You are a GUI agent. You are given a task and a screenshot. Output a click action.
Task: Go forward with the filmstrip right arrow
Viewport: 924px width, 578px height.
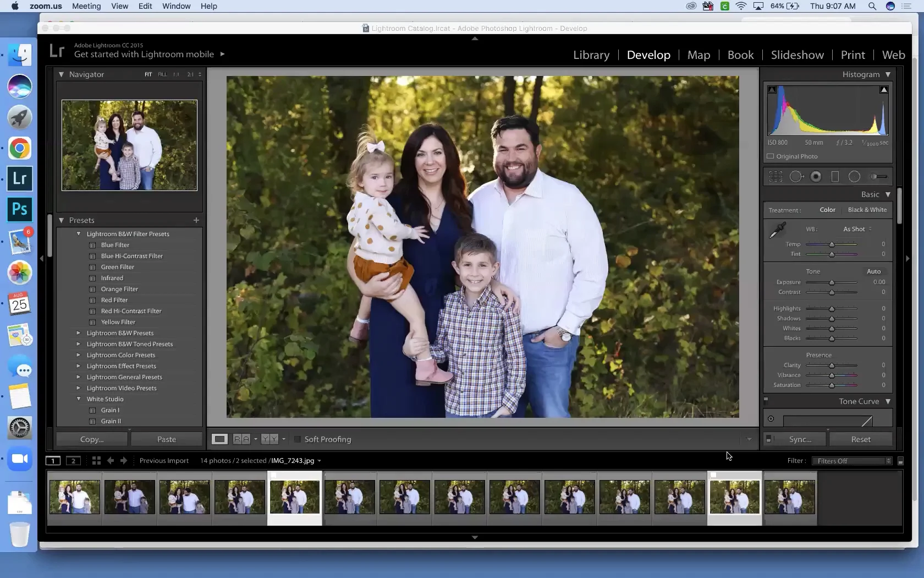click(x=124, y=461)
